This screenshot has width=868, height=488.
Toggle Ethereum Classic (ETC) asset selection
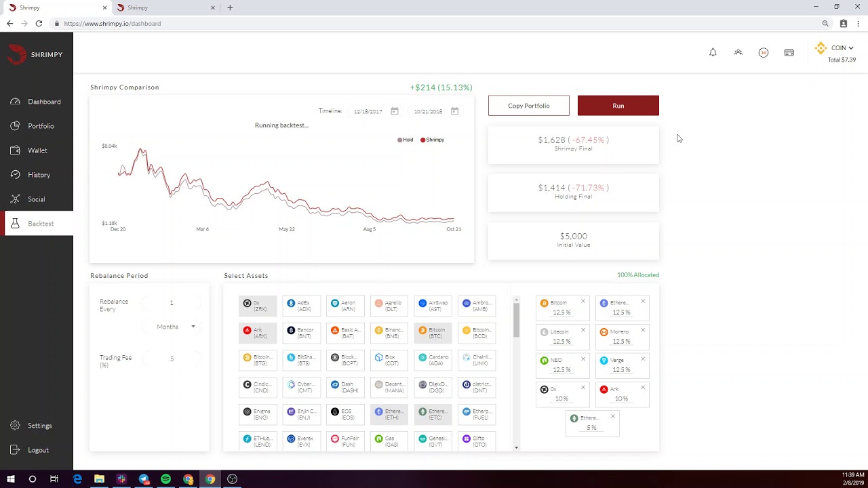433,414
